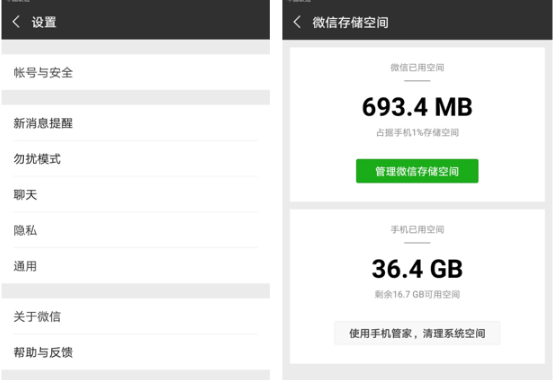Tap the green 管理微信存储空间 button
The image size is (554, 380).
417,171
